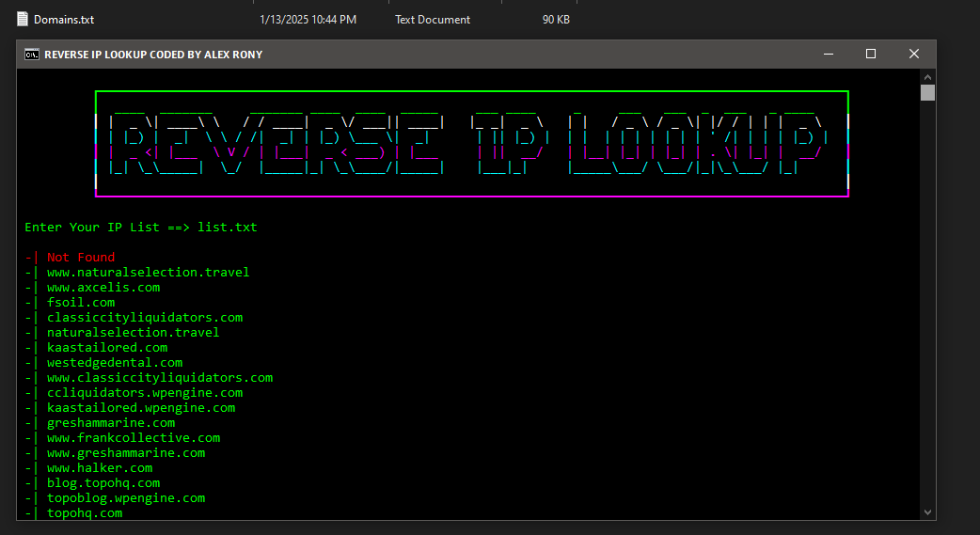Click the fsoil.com result line
The height and width of the screenshot is (535, 980).
tap(81, 303)
